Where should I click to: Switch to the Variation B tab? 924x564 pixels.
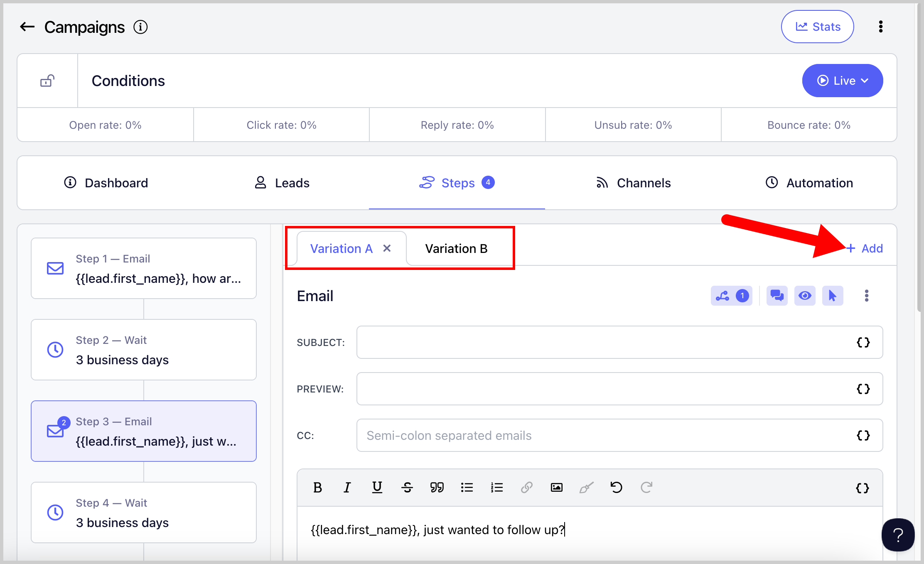point(456,249)
